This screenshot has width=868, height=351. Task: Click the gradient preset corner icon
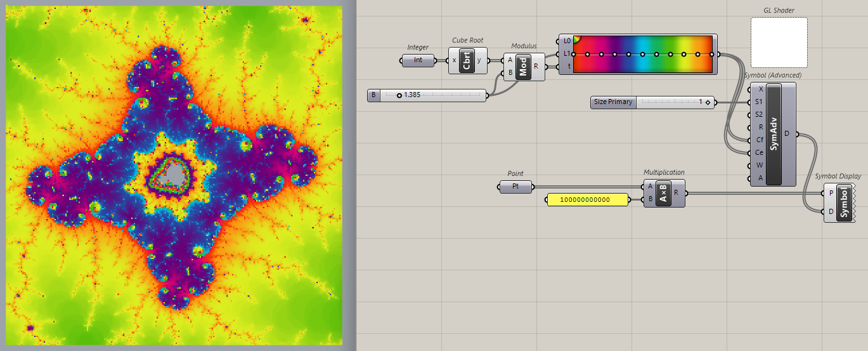pos(577,39)
